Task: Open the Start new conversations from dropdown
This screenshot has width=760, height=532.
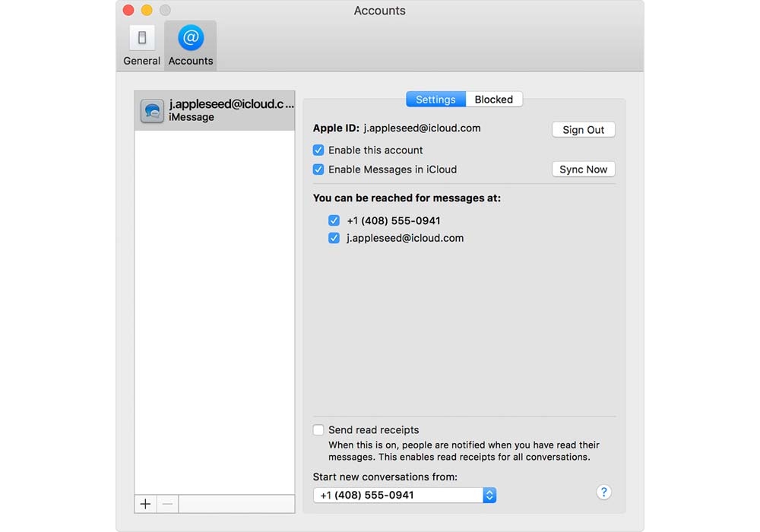Action: coord(405,496)
